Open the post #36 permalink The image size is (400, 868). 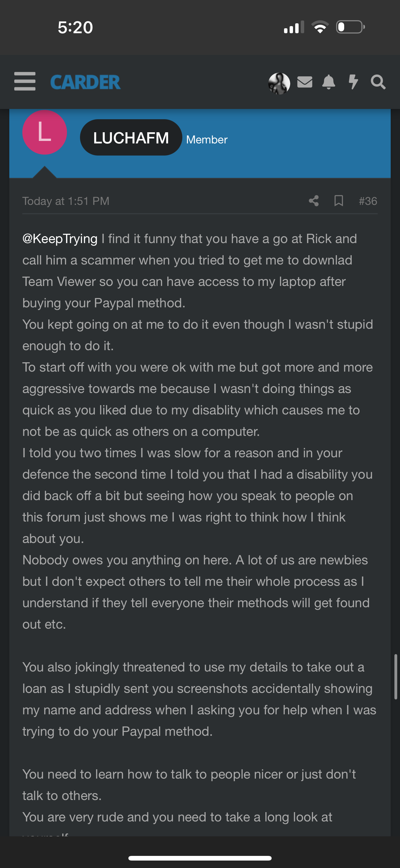[x=368, y=201]
